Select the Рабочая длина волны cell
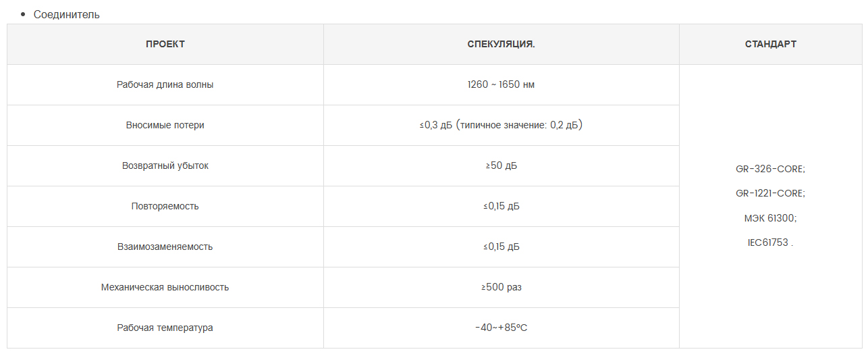Image resolution: width=868 pixels, height=360 pixels. pyautogui.click(x=165, y=84)
